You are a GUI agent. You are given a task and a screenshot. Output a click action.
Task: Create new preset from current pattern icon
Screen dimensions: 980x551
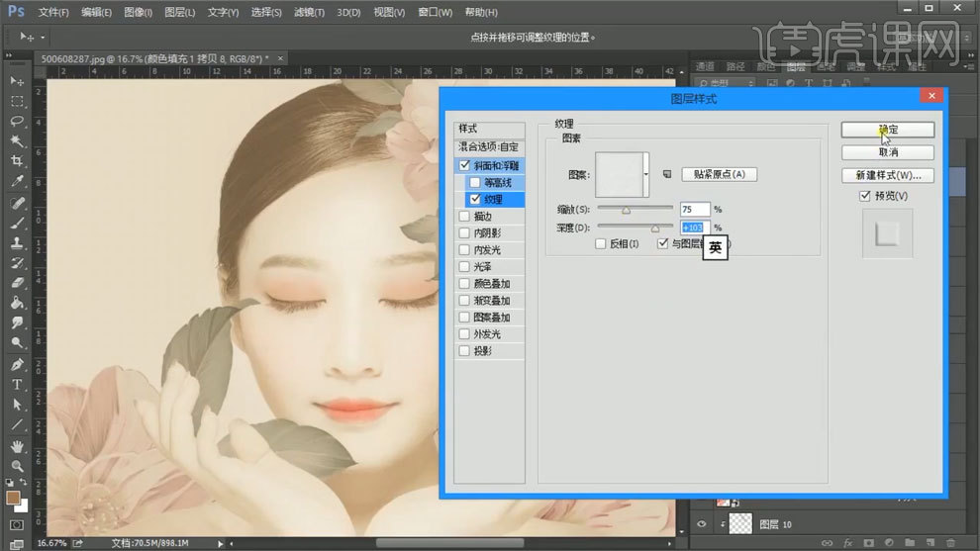(666, 174)
